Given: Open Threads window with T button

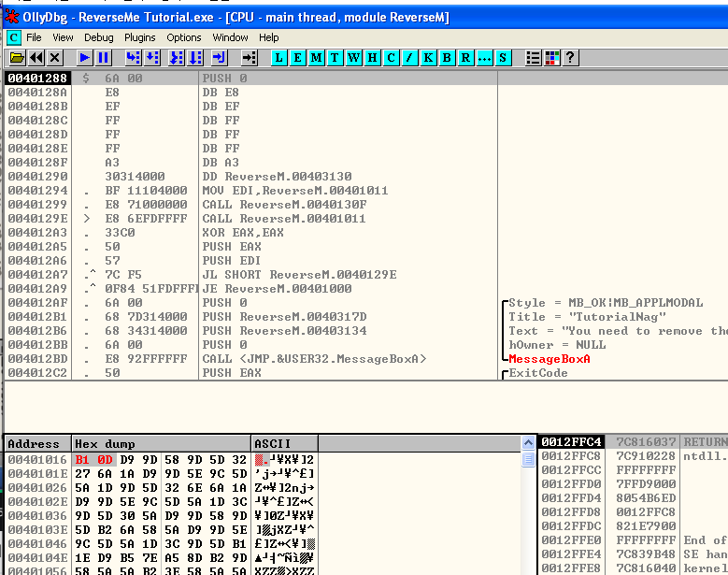Looking at the screenshot, I should 335,58.
